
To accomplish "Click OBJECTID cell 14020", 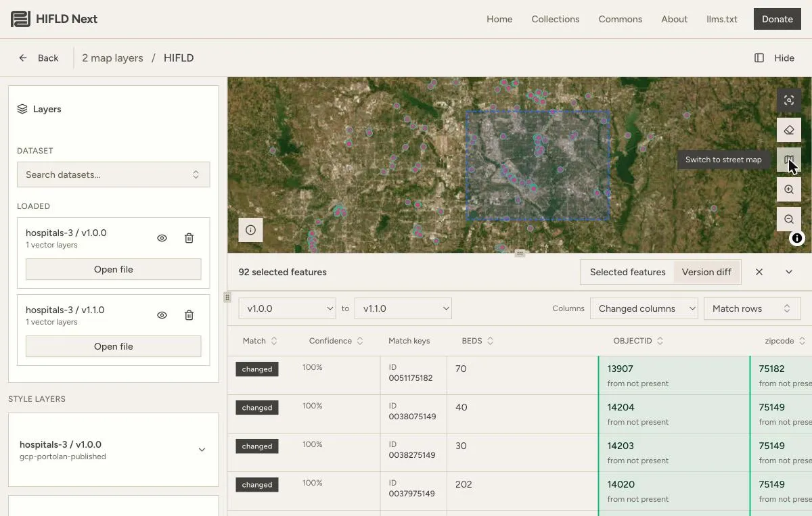I will (x=674, y=491).
